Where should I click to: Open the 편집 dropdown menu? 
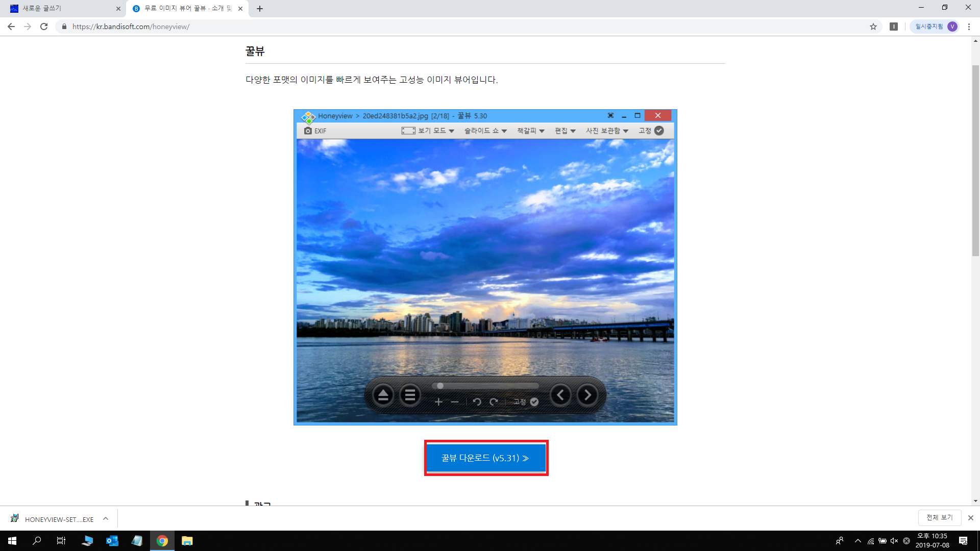pos(565,131)
